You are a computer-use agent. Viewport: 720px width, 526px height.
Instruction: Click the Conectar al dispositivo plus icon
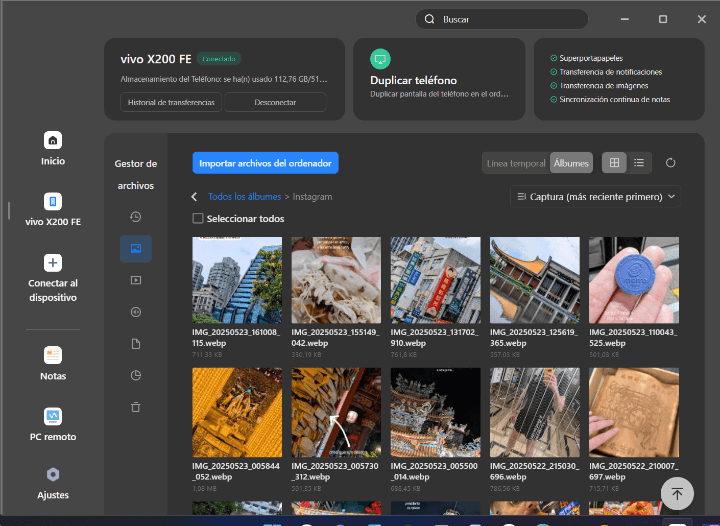click(x=53, y=263)
